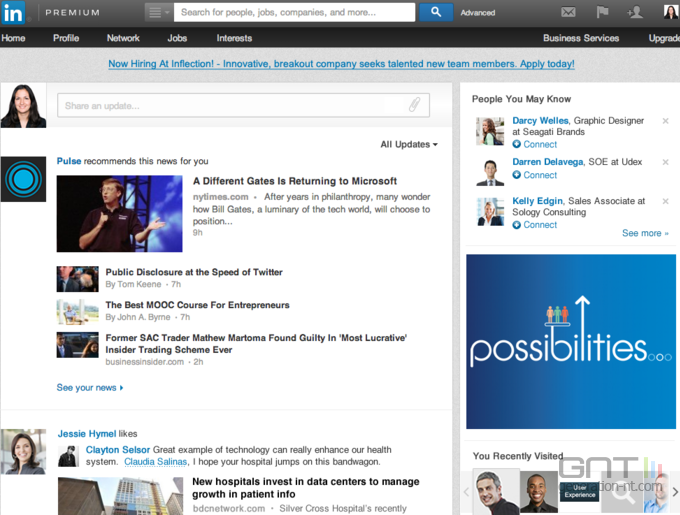Open Public Disclosure at the Speed of Twitter

[194, 272]
